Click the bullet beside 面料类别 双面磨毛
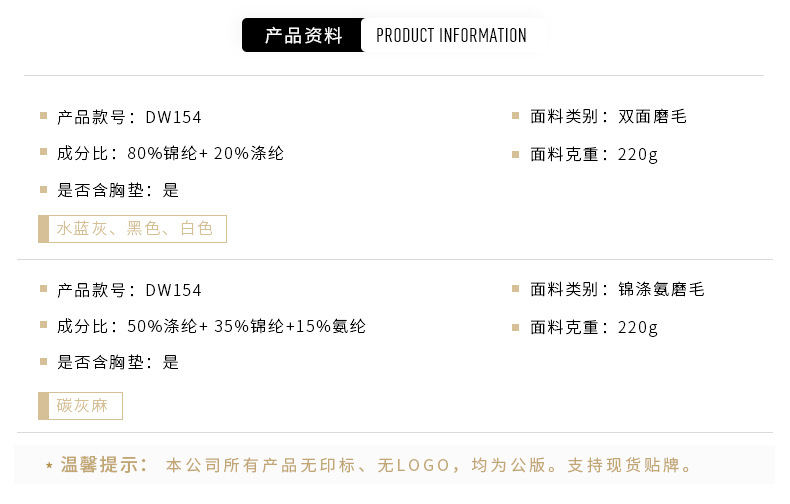Viewport: 790px width, 504px height. [x=516, y=116]
